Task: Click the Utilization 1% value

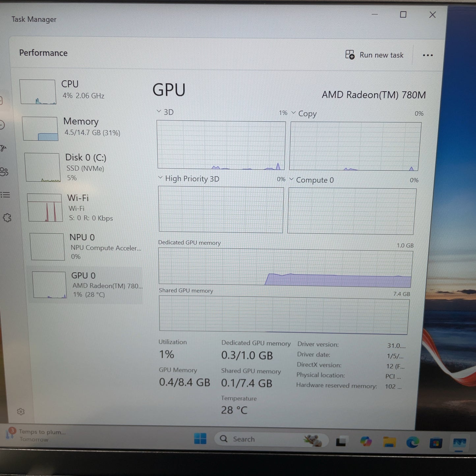Action: point(166,354)
